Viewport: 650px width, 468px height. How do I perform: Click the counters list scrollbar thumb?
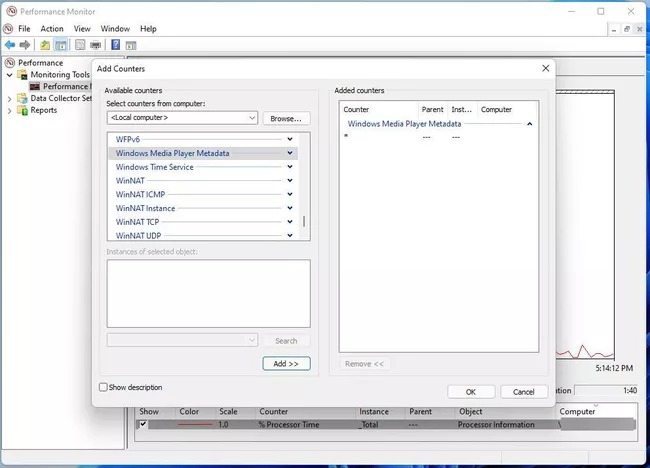click(x=304, y=221)
